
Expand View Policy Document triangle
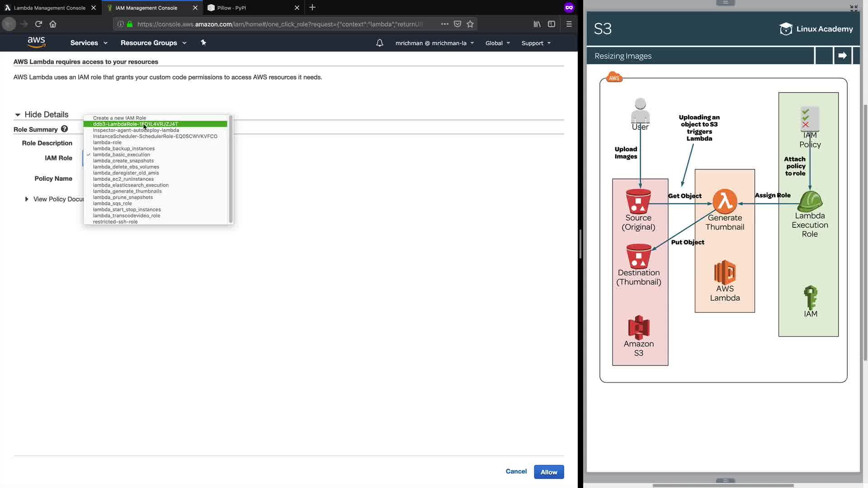pyautogui.click(x=27, y=199)
